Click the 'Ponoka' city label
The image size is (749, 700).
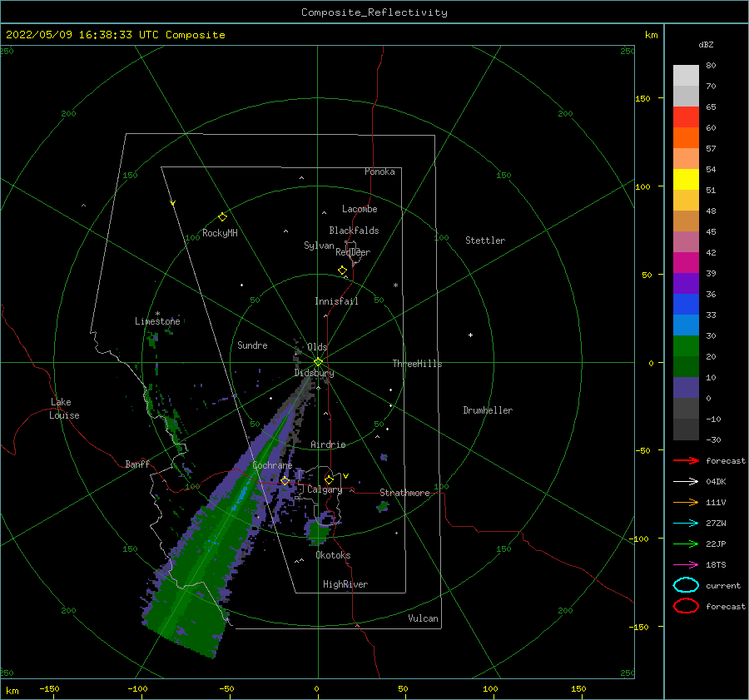[379, 171]
